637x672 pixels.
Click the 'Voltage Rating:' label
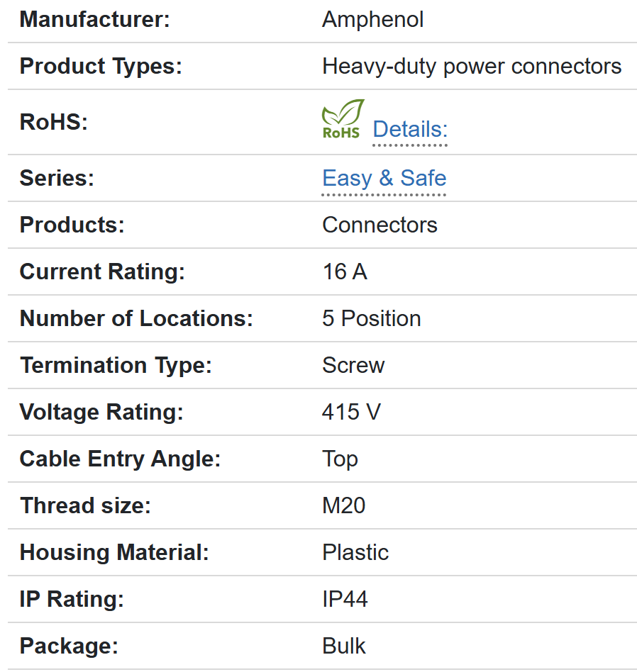(101, 413)
